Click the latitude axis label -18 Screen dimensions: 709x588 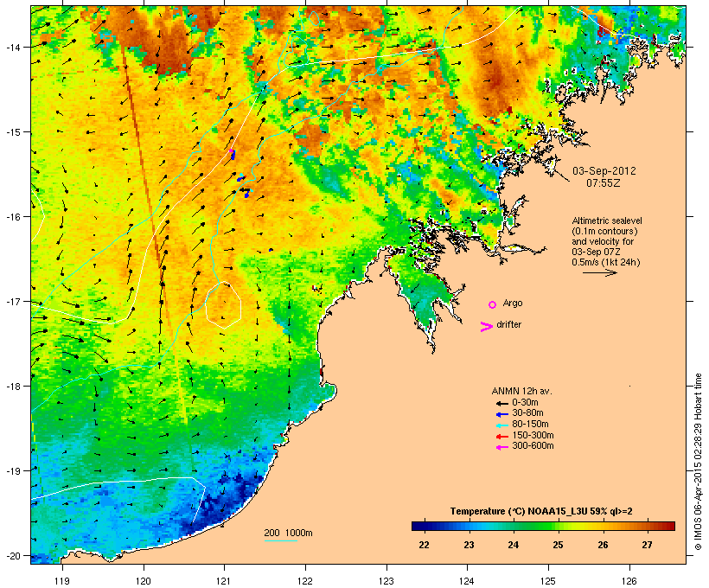click(13, 387)
